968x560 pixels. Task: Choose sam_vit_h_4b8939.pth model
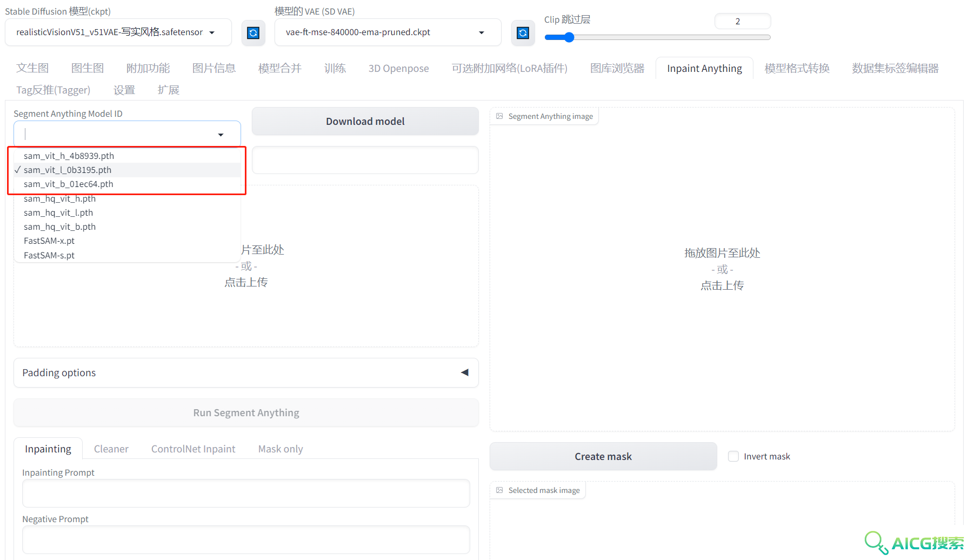pos(127,156)
